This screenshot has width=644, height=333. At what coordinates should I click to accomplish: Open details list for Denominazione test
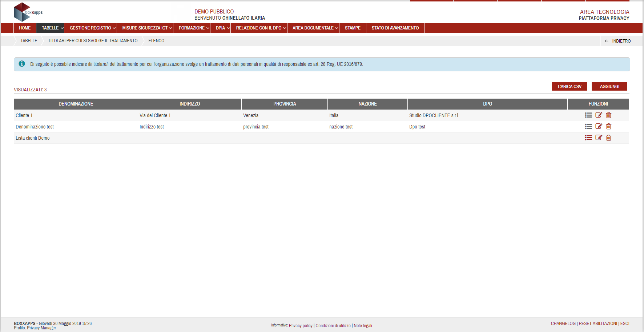point(588,127)
